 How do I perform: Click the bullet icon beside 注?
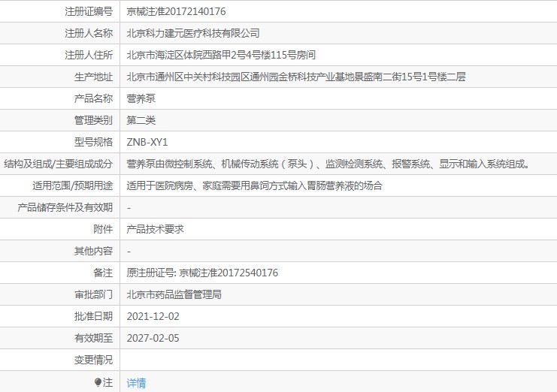pos(98,382)
